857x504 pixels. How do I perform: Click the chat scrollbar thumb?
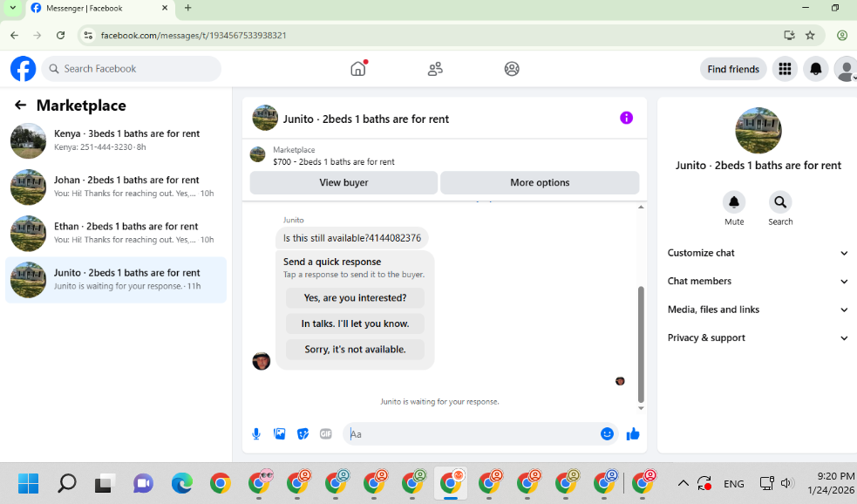[x=641, y=344]
